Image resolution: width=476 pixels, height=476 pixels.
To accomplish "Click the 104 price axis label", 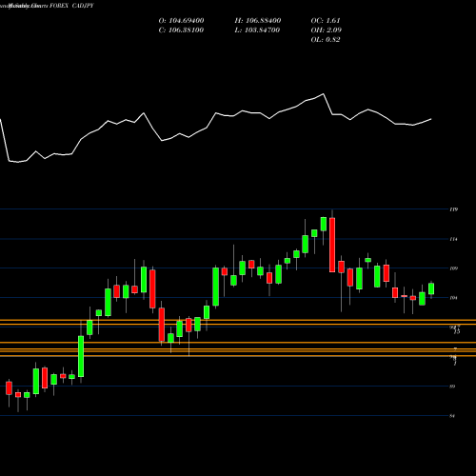I will (x=453, y=298).
